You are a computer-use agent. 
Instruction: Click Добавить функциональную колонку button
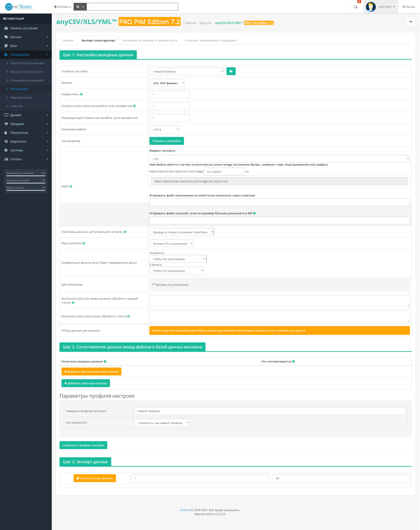pos(91,371)
